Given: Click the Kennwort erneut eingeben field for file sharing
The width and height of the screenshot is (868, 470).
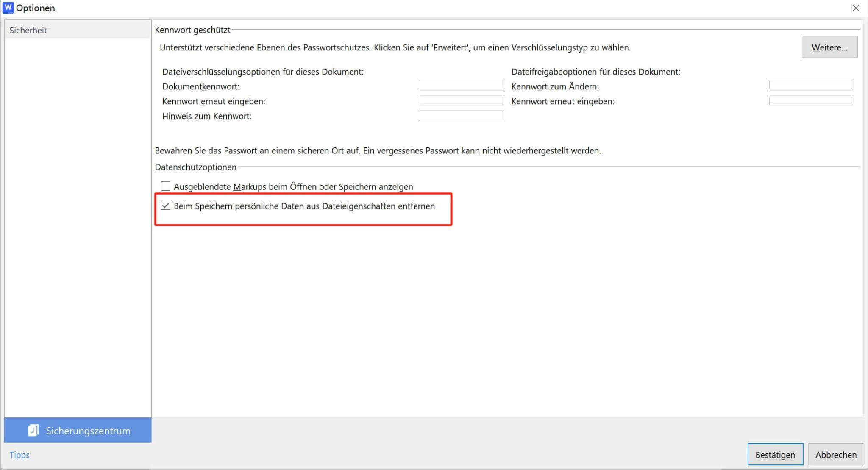Looking at the screenshot, I should tap(810, 100).
